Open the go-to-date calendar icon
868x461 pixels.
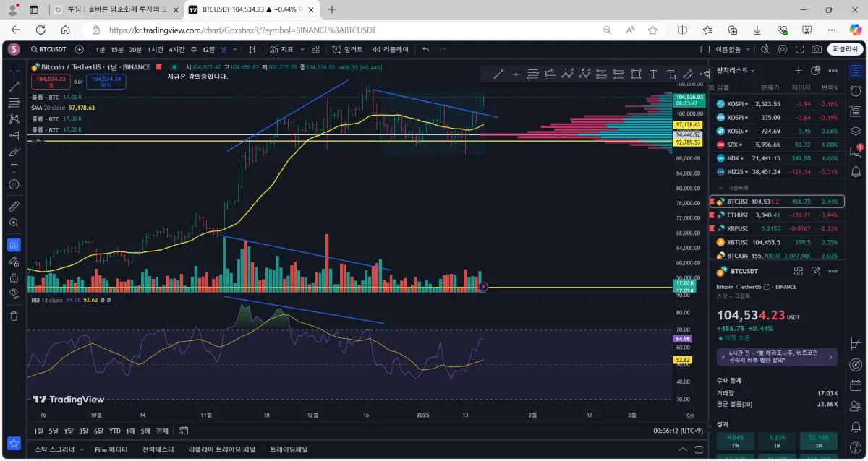click(184, 431)
